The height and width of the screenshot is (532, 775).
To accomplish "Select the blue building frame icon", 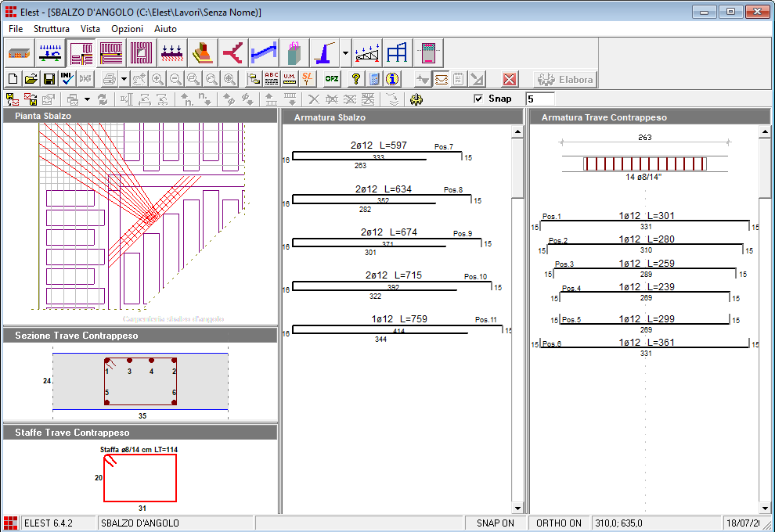I will coord(397,53).
